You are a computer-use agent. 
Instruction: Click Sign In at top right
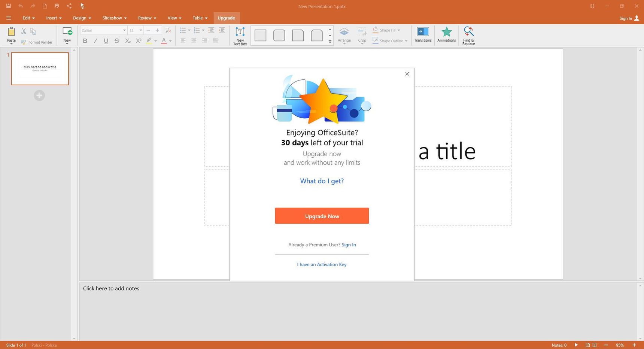pyautogui.click(x=629, y=18)
